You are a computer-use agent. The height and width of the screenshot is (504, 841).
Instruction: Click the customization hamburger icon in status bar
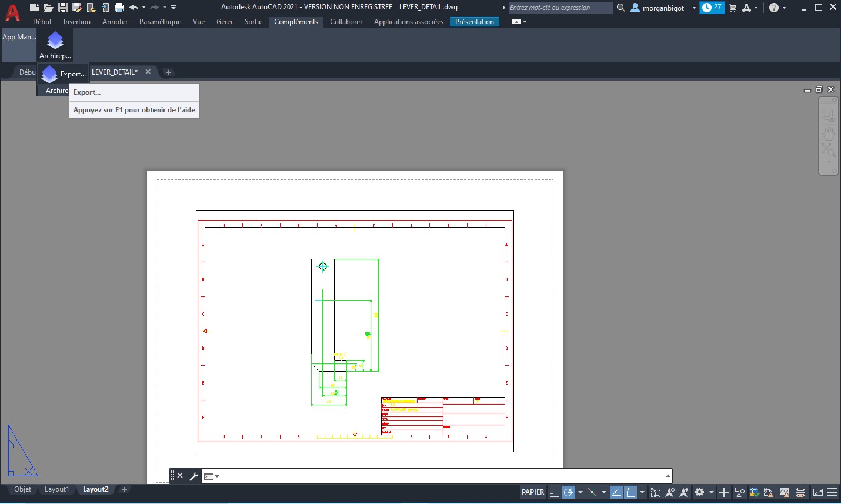(x=832, y=492)
